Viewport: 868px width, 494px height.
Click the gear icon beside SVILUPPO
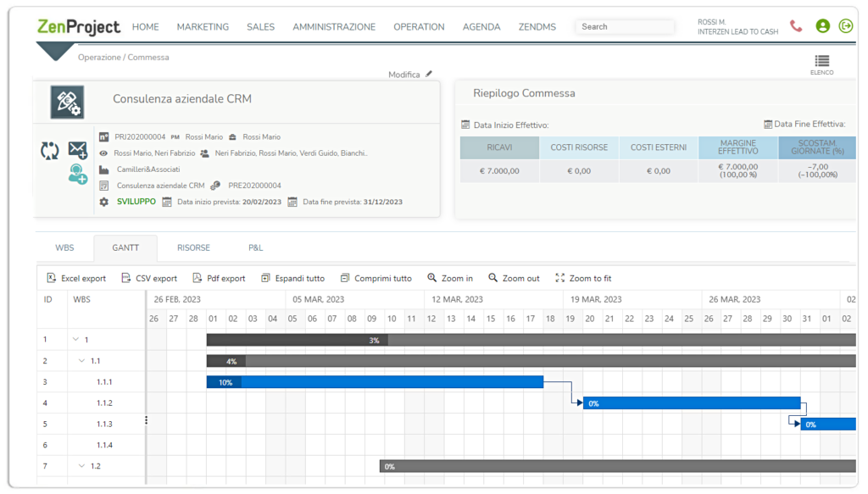pos(105,202)
